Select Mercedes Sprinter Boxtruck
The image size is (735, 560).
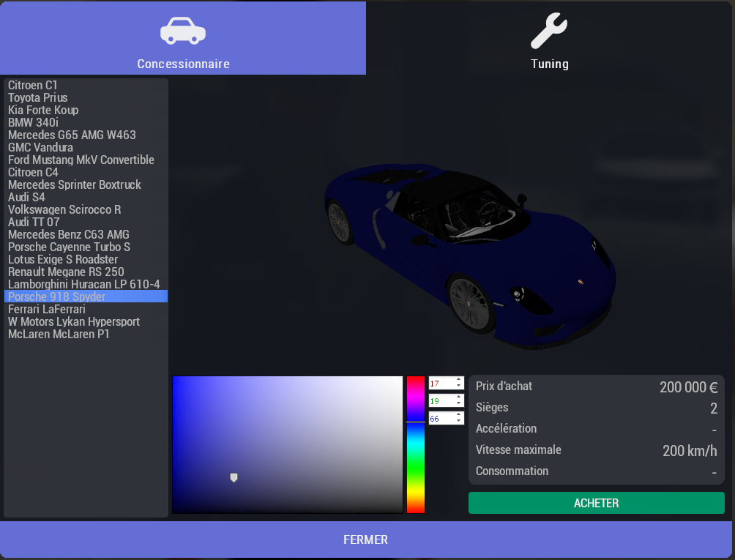coord(86,184)
